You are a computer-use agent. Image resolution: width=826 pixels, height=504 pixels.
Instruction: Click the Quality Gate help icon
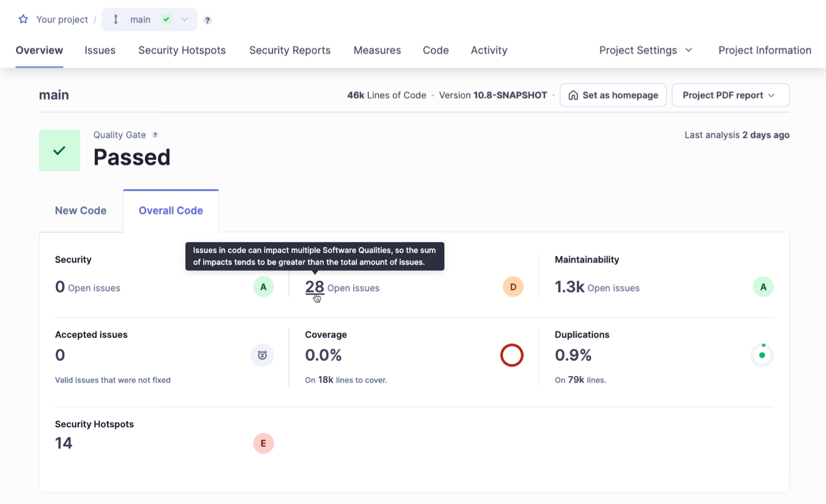155,134
